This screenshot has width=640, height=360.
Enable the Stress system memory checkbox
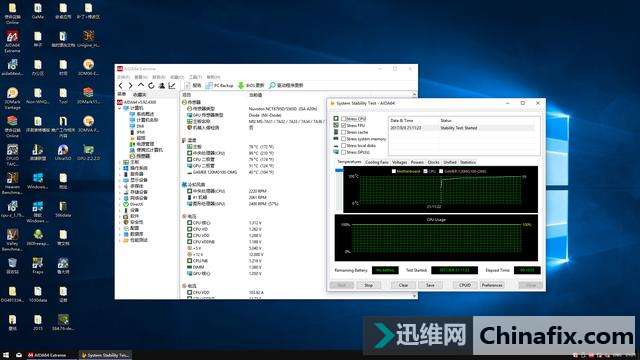(344, 139)
